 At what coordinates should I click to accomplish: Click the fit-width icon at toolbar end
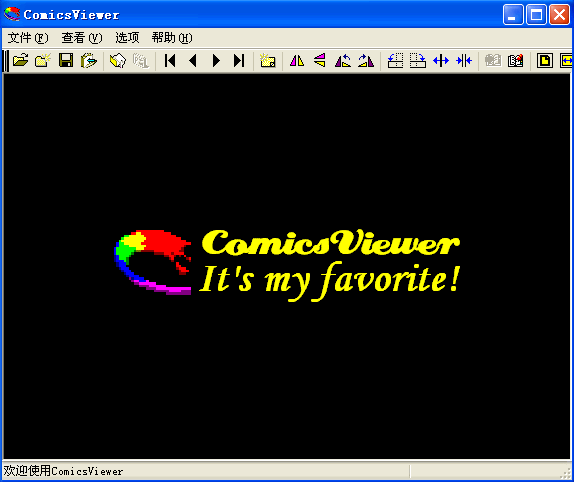point(566,60)
